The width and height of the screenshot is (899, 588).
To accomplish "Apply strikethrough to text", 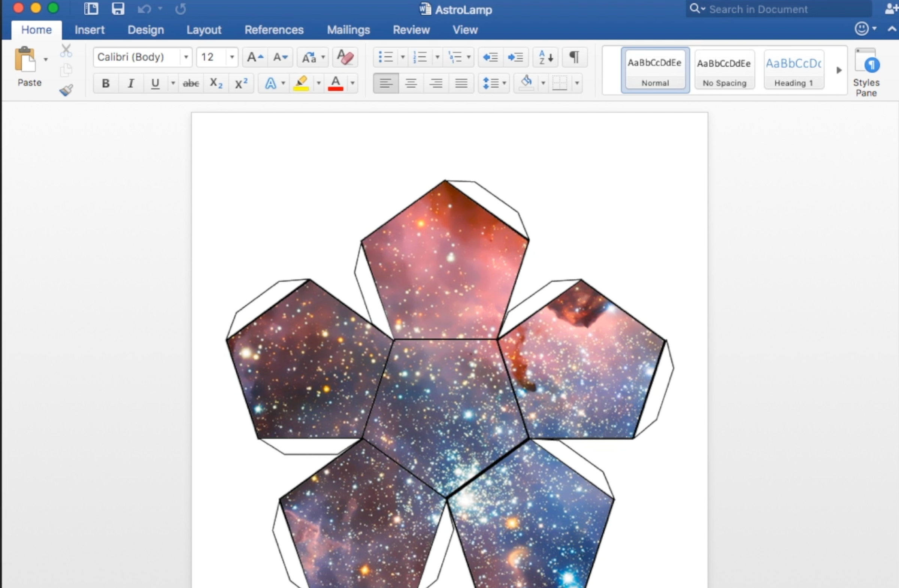I will [191, 83].
